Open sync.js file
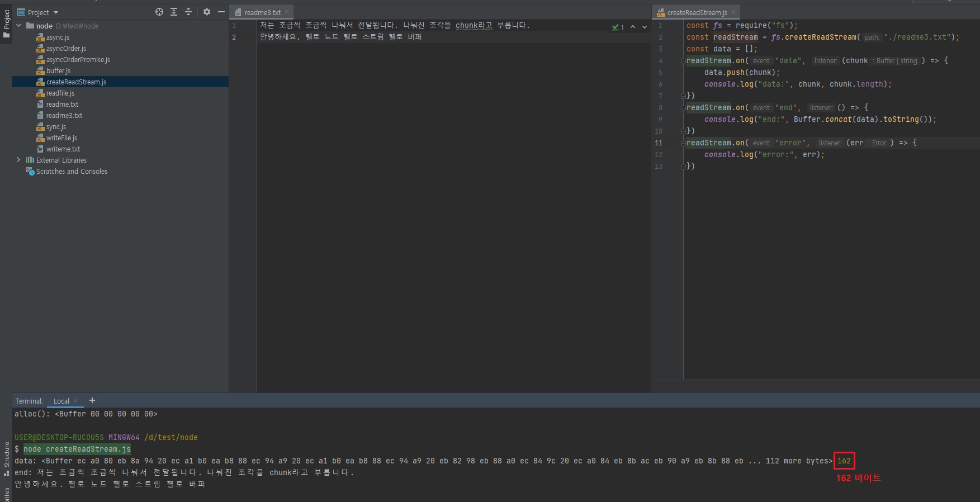This screenshot has width=980, height=502. (56, 127)
